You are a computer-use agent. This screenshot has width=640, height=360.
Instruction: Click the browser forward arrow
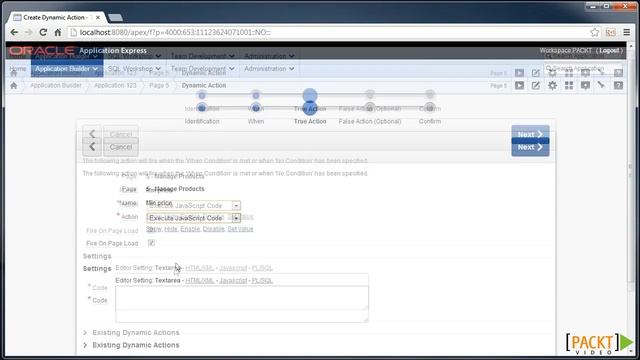(29, 32)
